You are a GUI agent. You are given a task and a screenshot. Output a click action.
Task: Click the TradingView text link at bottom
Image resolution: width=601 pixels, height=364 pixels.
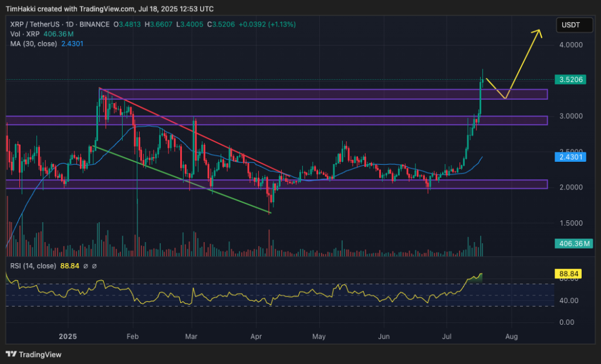40,355
